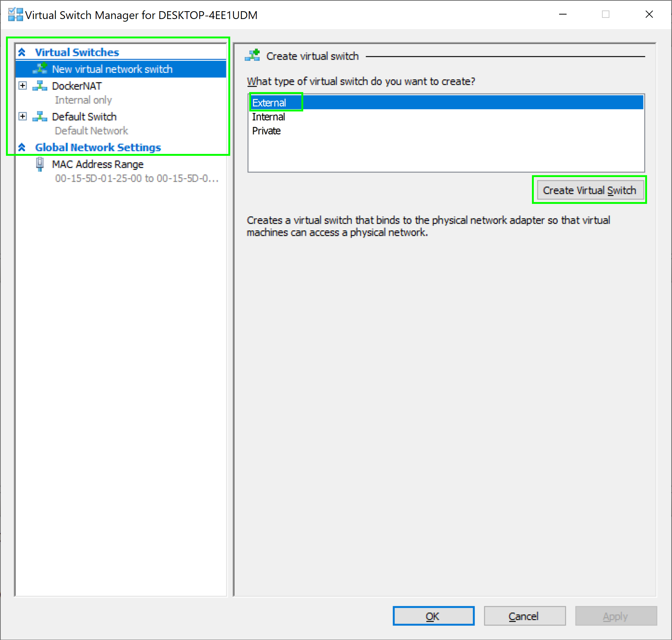The height and width of the screenshot is (640, 672).
Task: Confirm with the OK button
Action: coord(433,616)
